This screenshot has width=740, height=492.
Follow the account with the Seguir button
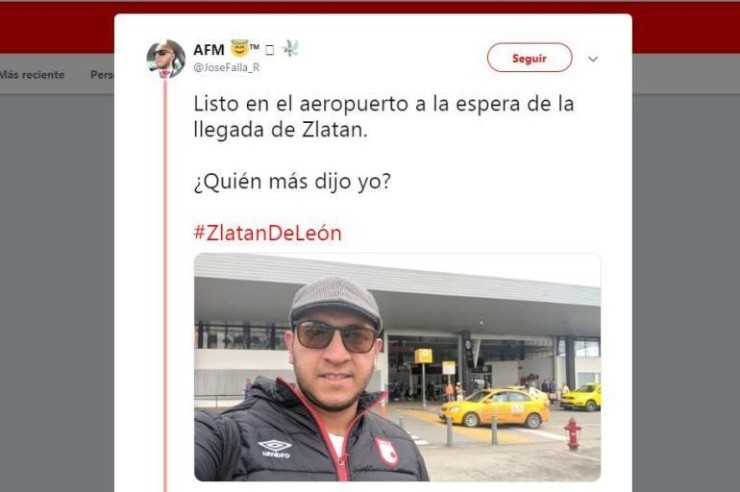[530, 58]
